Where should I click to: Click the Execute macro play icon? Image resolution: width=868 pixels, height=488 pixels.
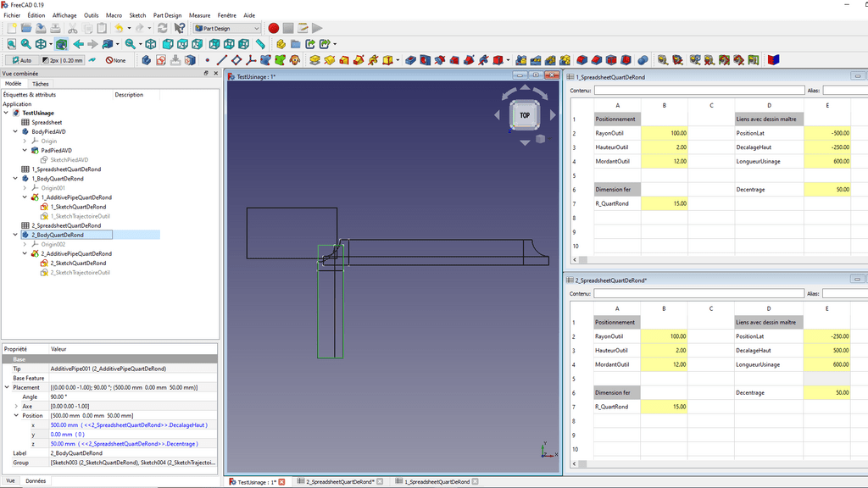pyautogui.click(x=317, y=28)
